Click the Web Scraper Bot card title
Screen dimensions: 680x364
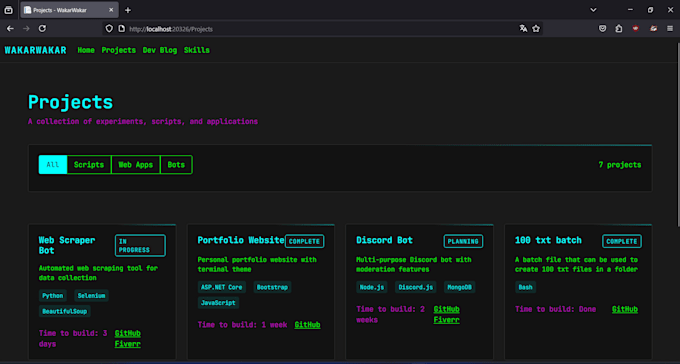point(67,245)
